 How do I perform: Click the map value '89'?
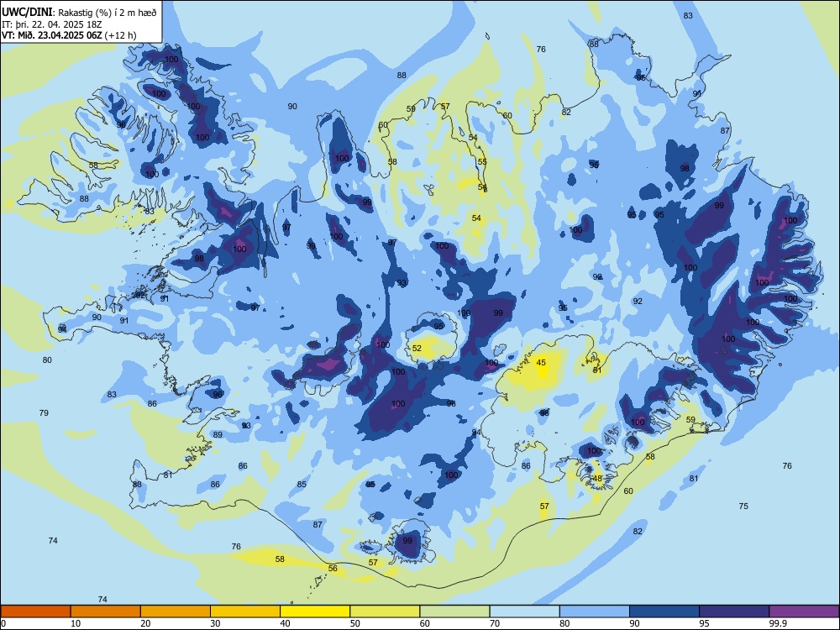tap(218, 435)
